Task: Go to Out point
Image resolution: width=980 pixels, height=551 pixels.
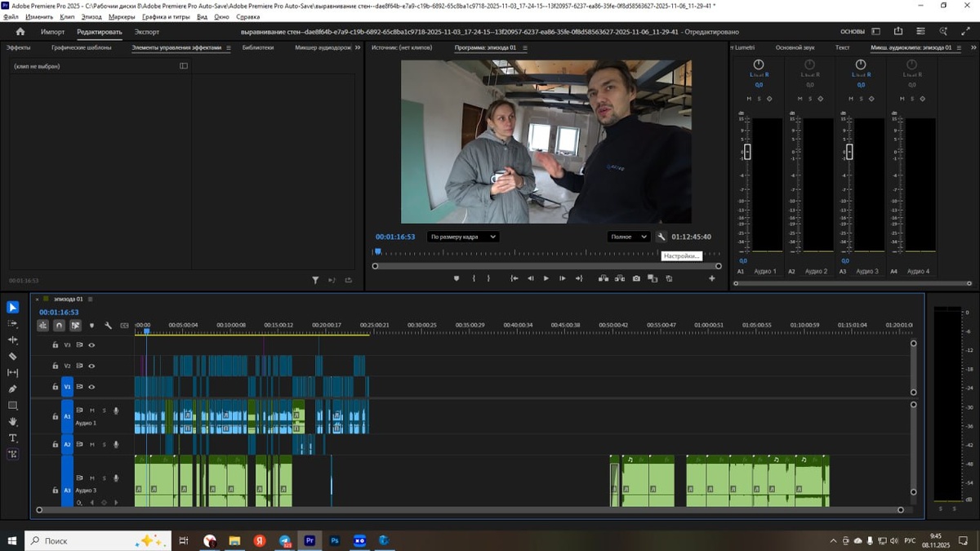Action: click(579, 278)
